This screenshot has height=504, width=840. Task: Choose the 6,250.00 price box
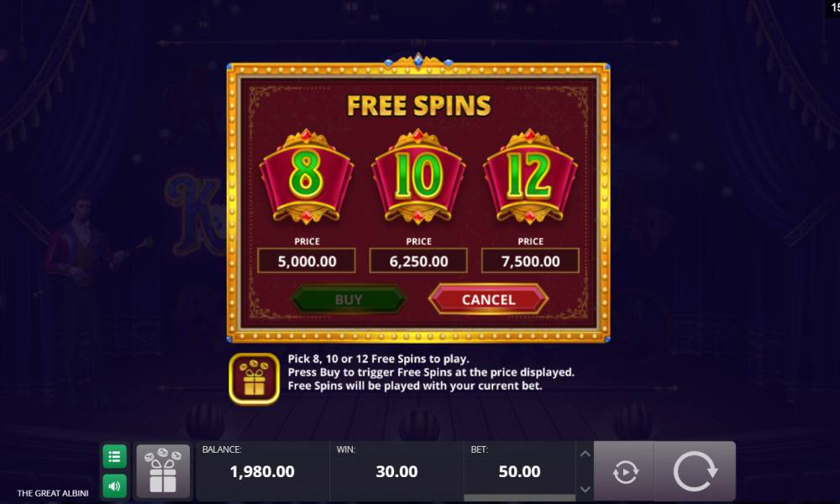tap(418, 261)
